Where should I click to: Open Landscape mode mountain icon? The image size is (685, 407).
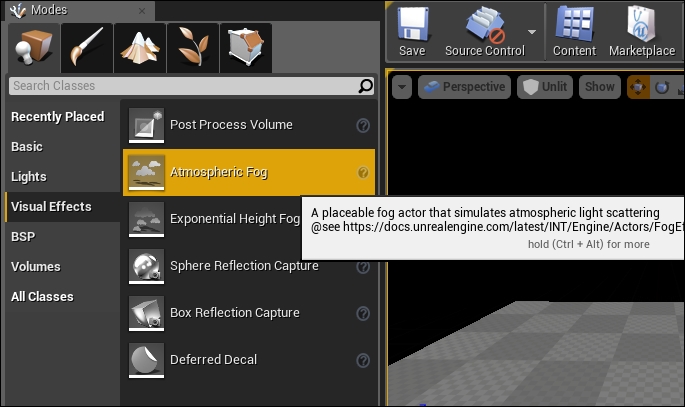coord(139,47)
